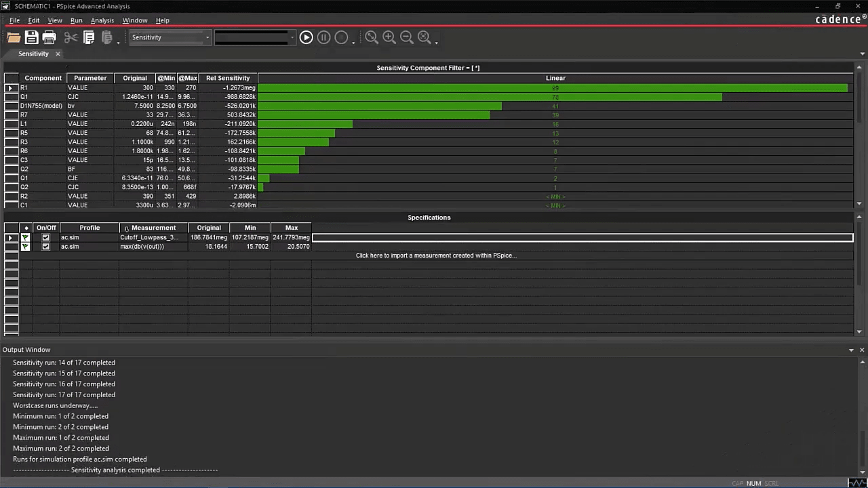Image resolution: width=868 pixels, height=488 pixels.
Task: Select the R7 component row cell
Action: [43, 115]
